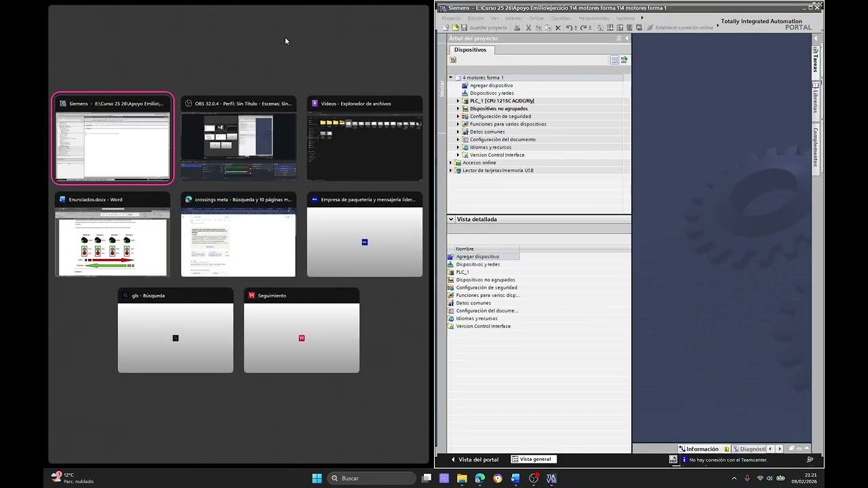Open the Opciones menu
The height and width of the screenshot is (488, 868).
pos(561,18)
